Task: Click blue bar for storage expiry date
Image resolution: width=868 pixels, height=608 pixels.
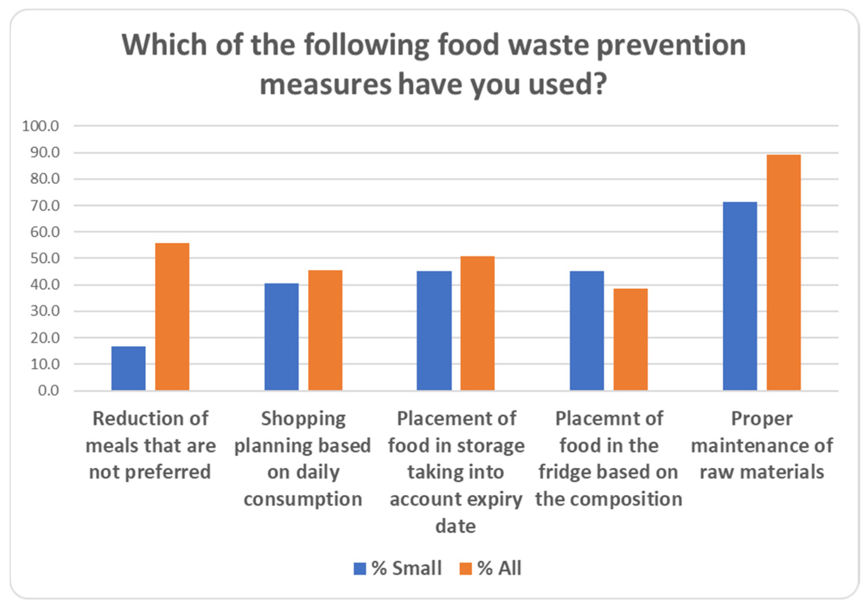Action: click(434, 331)
